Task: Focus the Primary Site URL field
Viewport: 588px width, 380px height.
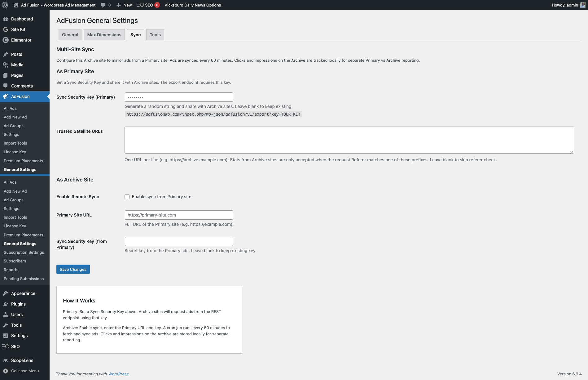Action: pos(179,215)
